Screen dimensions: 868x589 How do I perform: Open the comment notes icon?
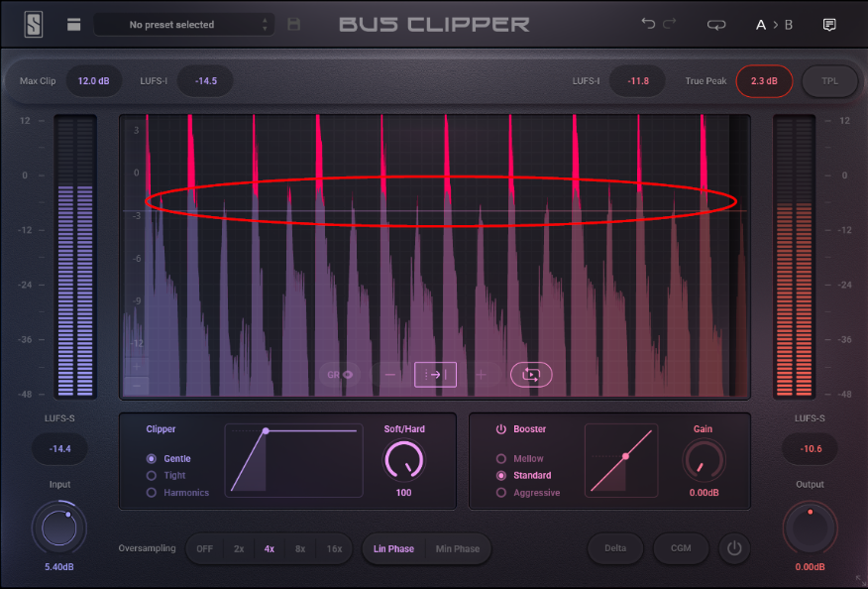click(829, 25)
